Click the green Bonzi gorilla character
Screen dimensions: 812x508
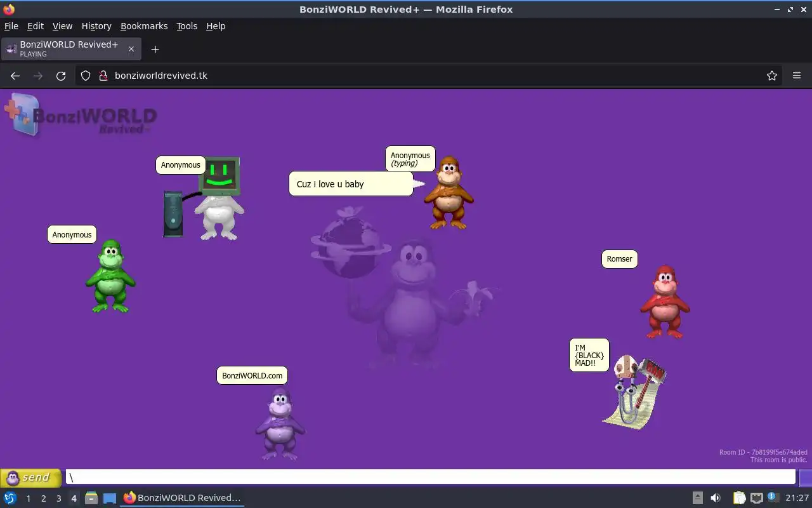pyautogui.click(x=111, y=276)
